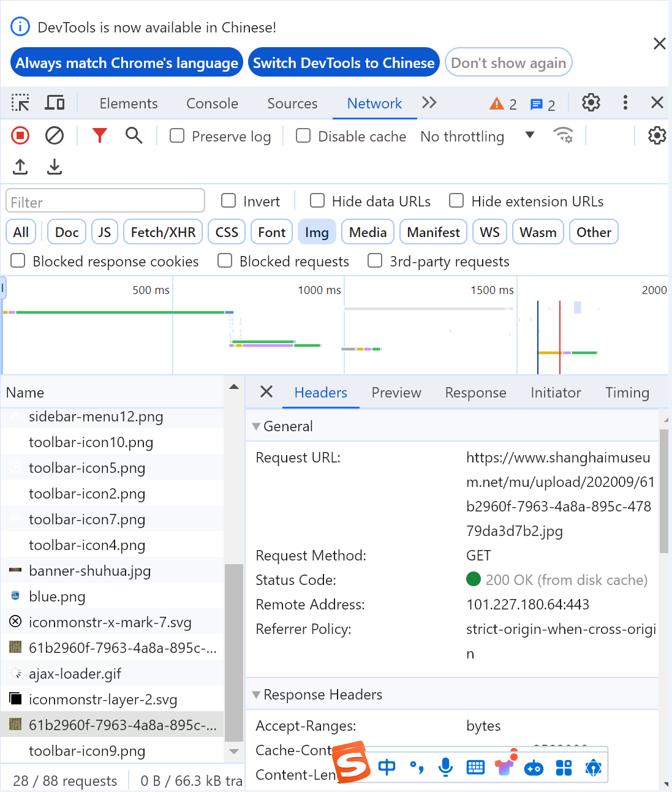
Task: Click Switch DevTools to Chinese button
Action: point(344,62)
